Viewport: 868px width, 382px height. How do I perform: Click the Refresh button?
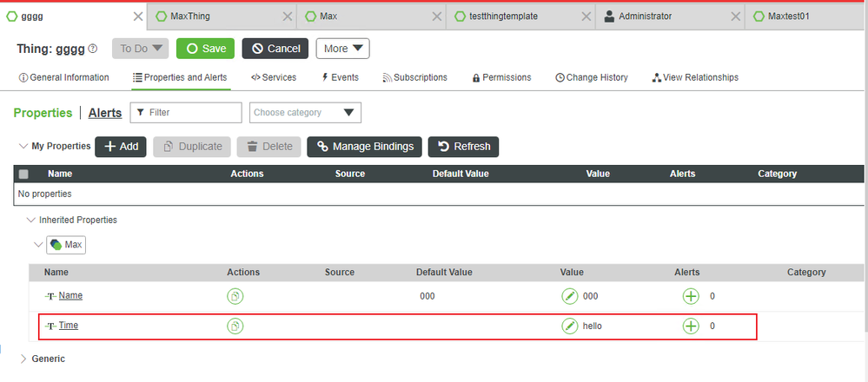coord(463,147)
